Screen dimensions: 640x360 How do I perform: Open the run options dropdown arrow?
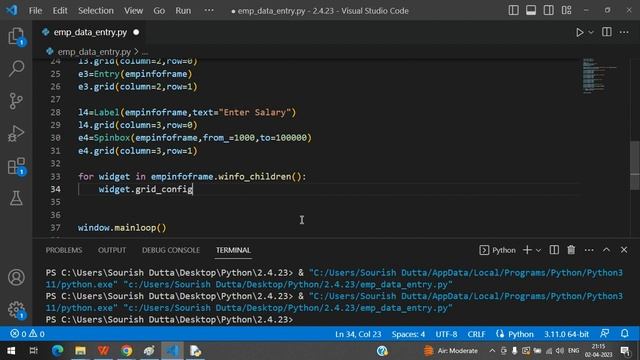coord(591,32)
